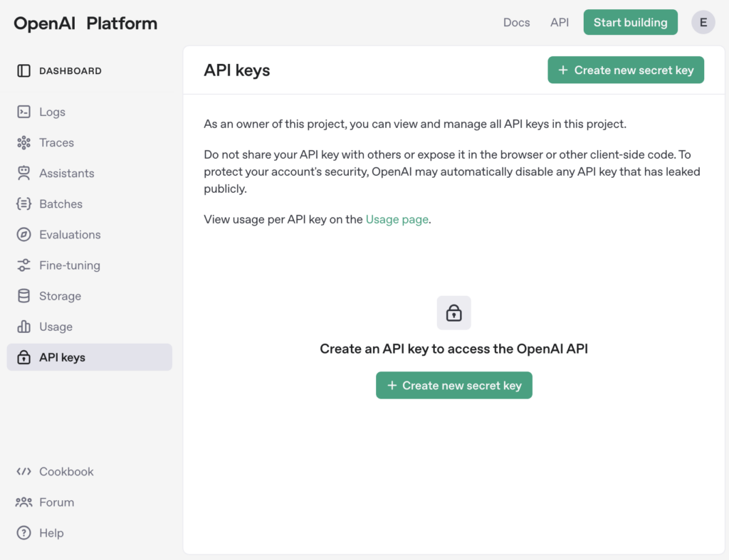Navigate to Batches
The image size is (729, 560).
coord(89,204)
